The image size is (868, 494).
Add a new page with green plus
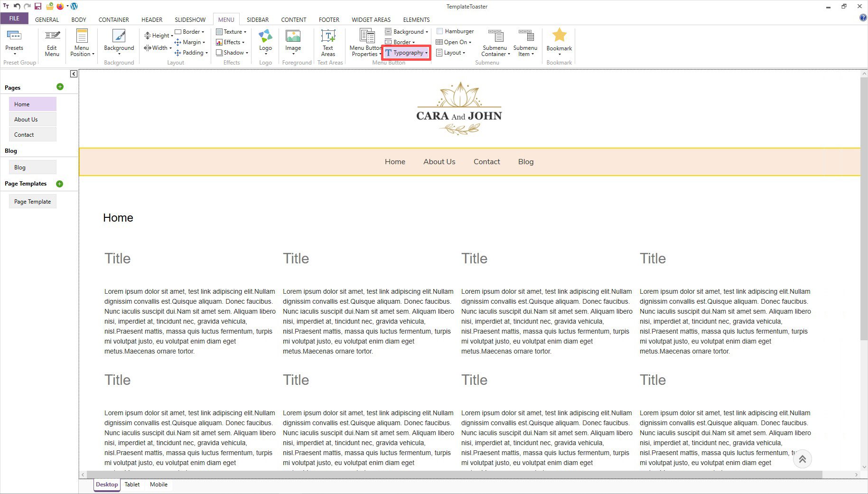tap(60, 87)
